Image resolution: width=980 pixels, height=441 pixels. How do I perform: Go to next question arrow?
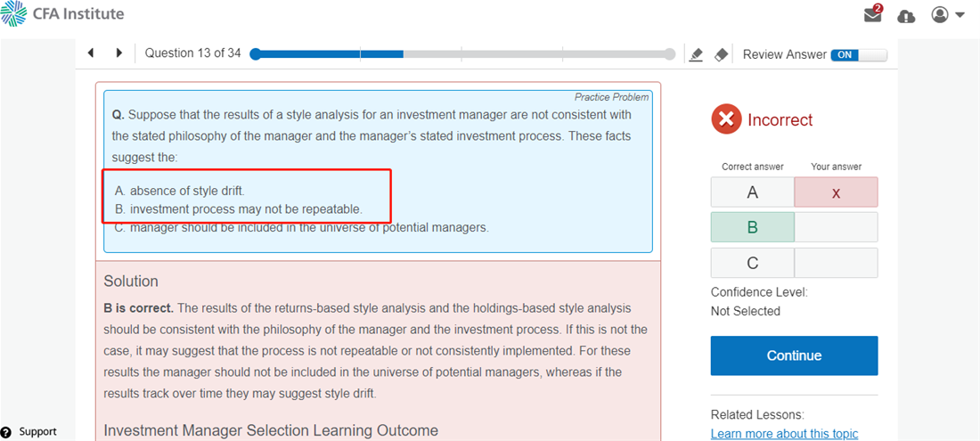[118, 53]
